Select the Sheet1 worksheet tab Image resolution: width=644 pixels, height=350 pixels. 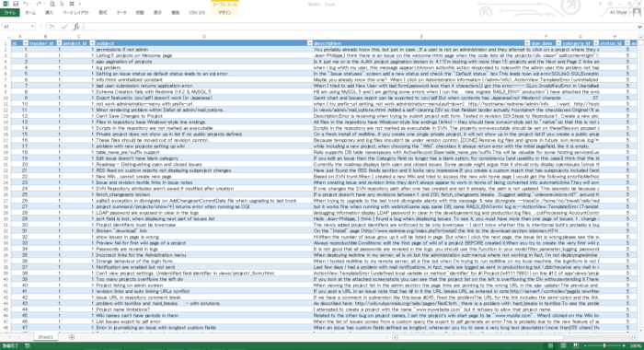click(46, 337)
